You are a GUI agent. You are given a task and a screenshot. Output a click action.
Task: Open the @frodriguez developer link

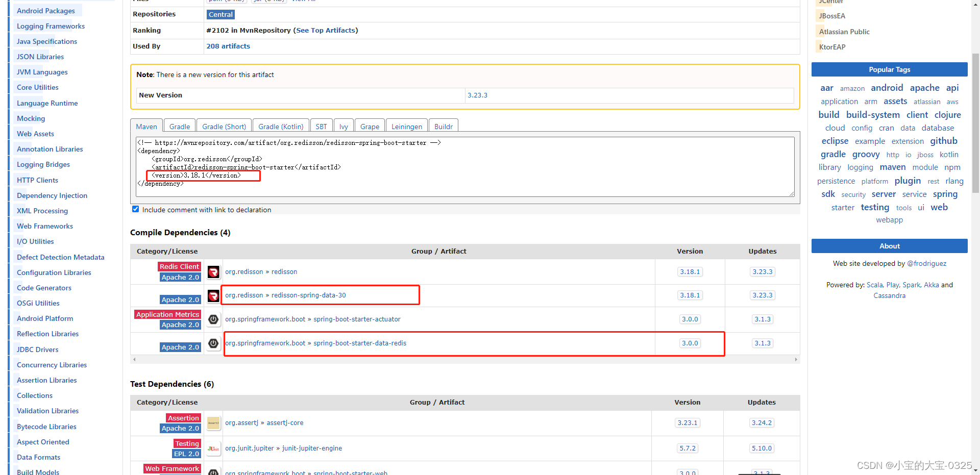[926, 263]
